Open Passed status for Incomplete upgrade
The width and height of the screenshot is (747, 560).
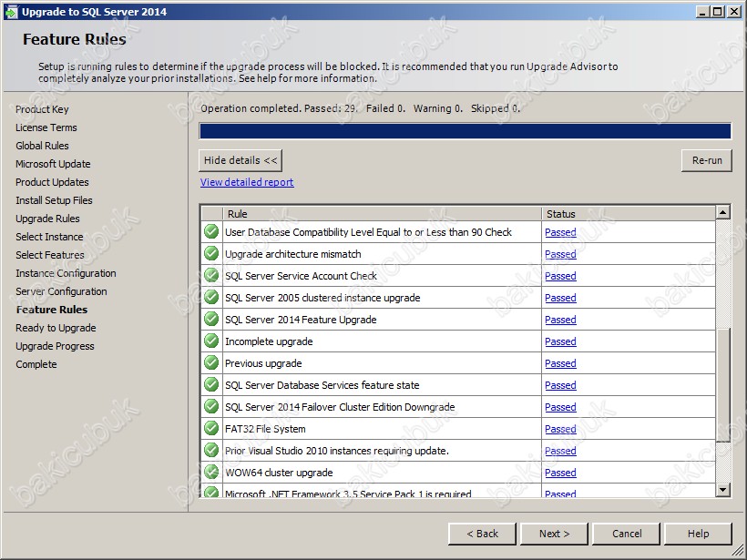pos(560,341)
